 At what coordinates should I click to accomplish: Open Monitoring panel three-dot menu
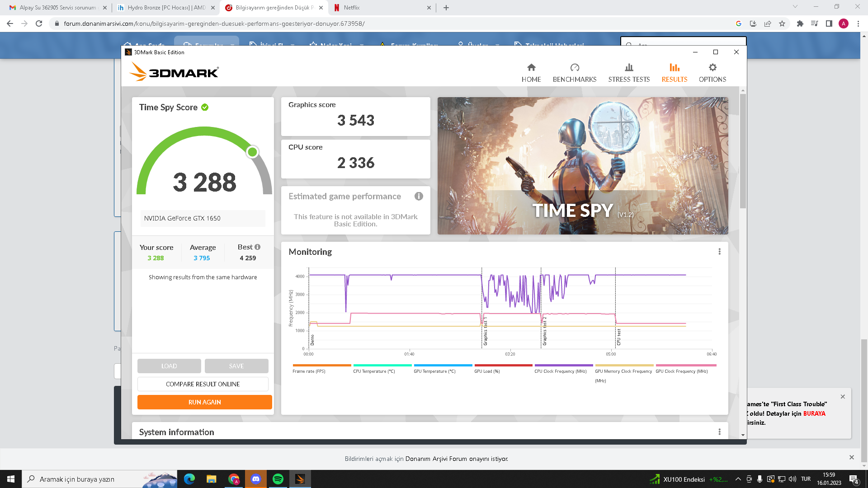(719, 252)
